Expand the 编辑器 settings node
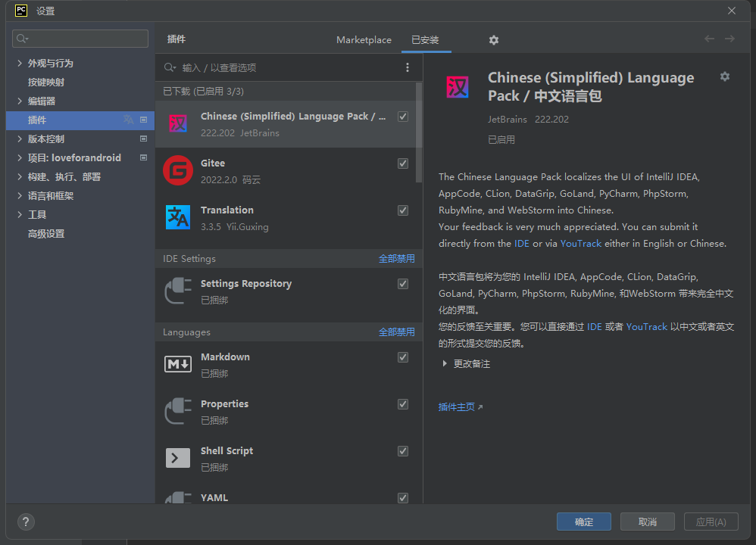 click(19, 101)
